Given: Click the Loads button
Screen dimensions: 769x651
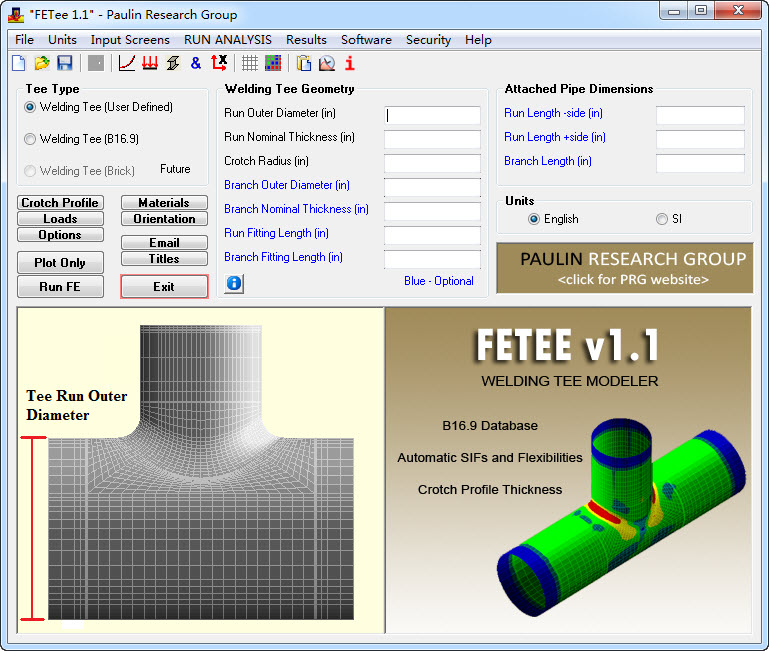Looking at the screenshot, I should point(60,219).
